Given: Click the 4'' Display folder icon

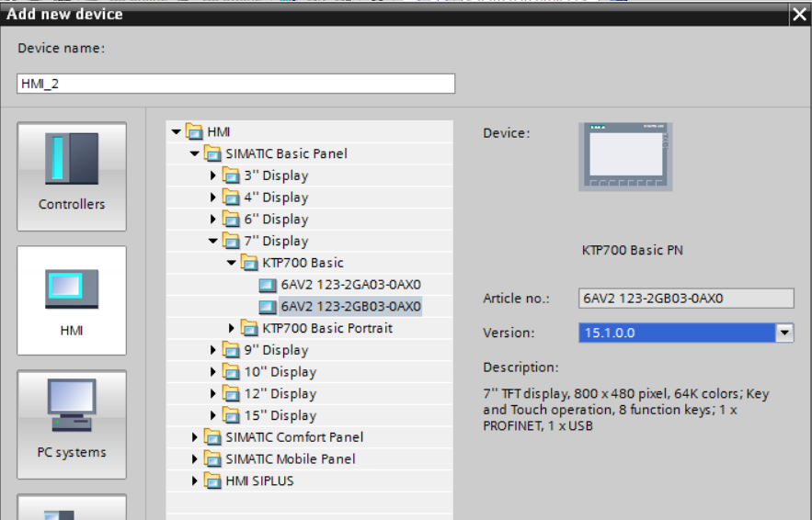Looking at the screenshot, I should point(231,198).
